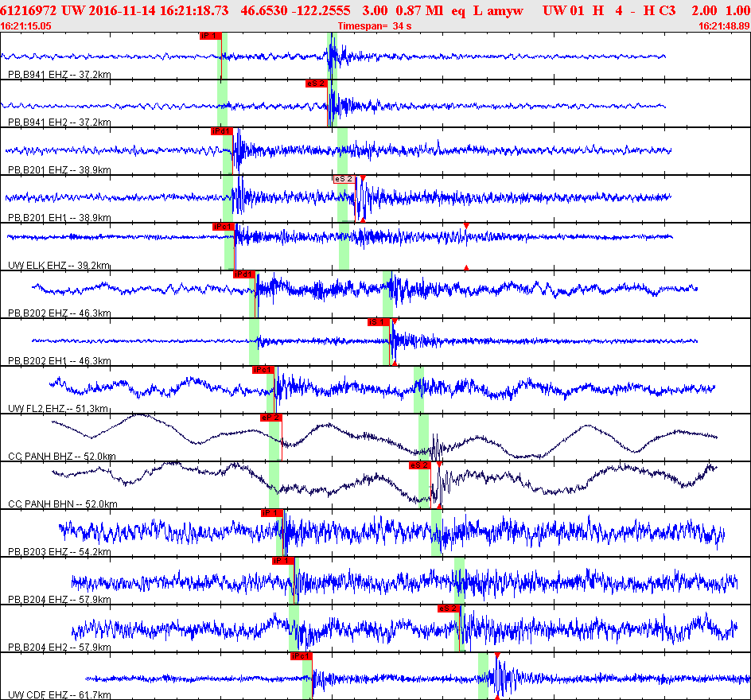Click the P pick flag on UW.ELK EHZ
Viewport: 751px width, 700px height.
tap(223, 227)
